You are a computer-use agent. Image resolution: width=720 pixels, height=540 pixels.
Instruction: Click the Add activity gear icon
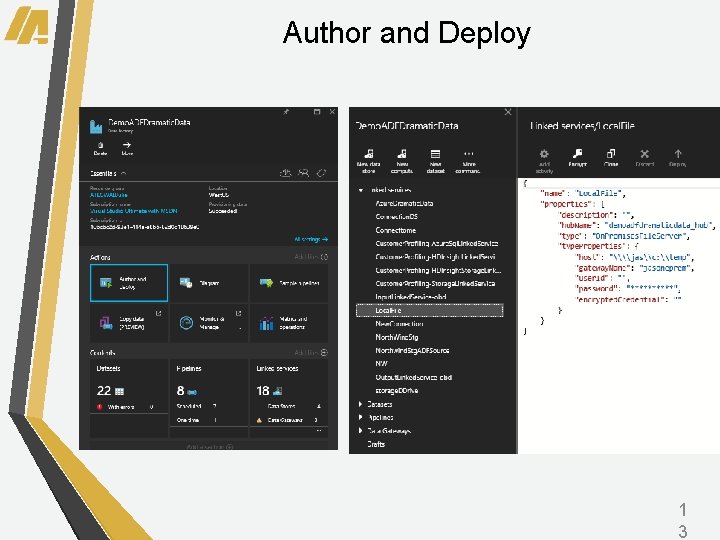pos(544,154)
